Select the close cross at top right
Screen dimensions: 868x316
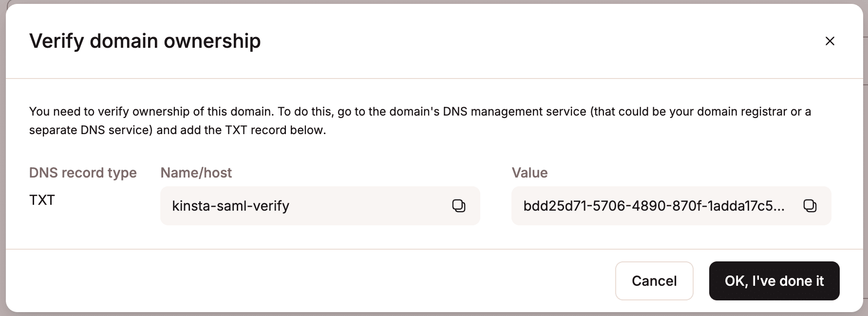tap(830, 41)
